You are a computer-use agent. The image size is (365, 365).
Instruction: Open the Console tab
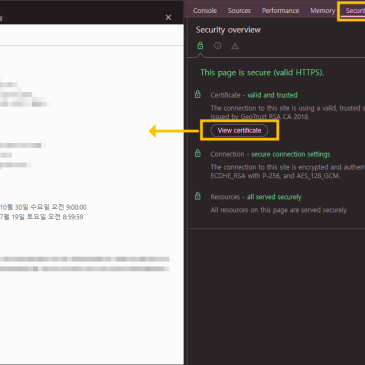(x=205, y=11)
